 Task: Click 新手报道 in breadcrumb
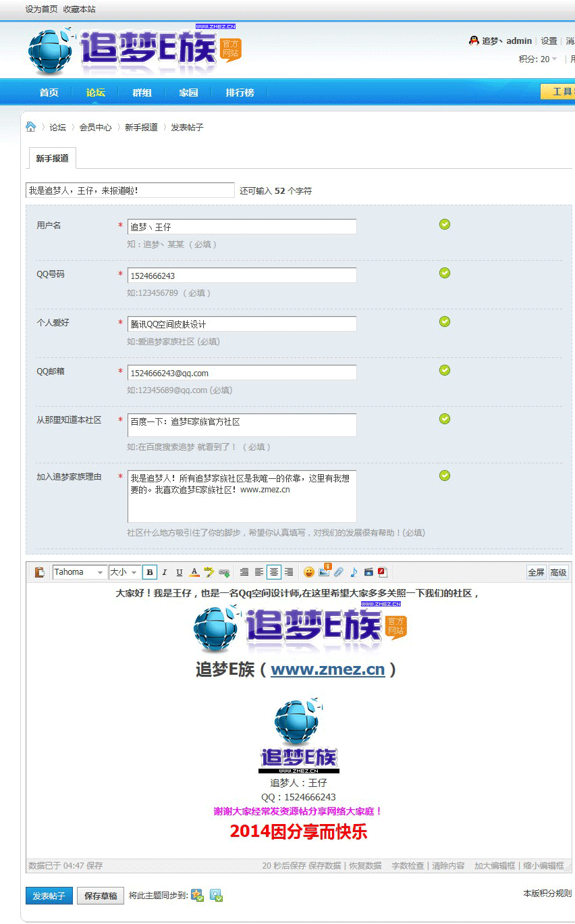(x=141, y=127)
